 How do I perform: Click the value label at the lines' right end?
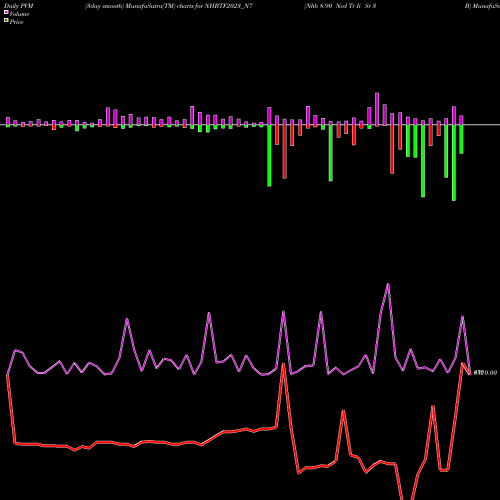click(x=485, y=372)
